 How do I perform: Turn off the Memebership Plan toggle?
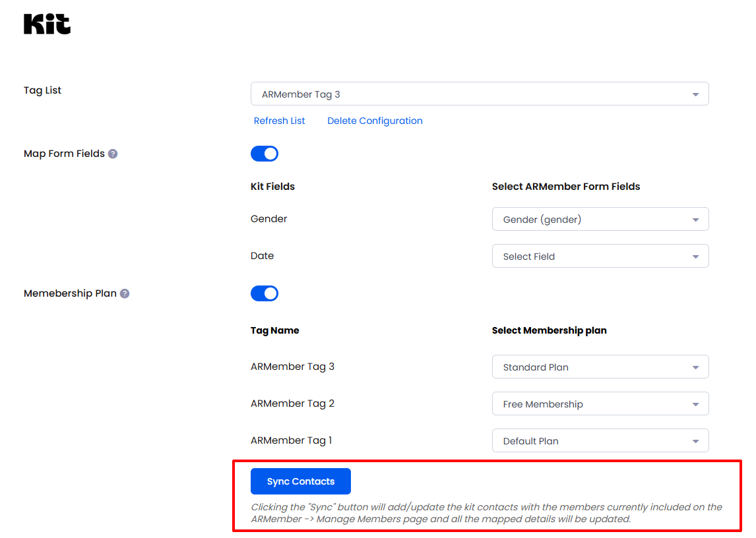(x=265, y=293)
